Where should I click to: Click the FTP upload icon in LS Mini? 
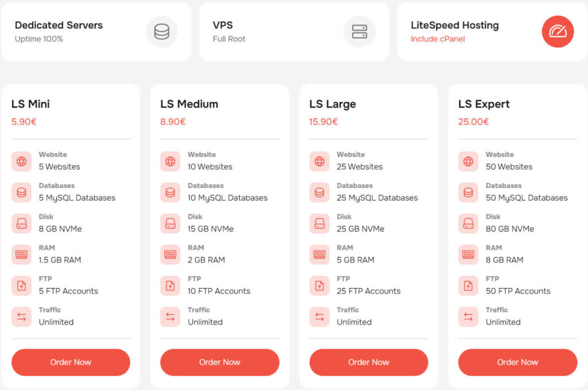tap(21, 285)
